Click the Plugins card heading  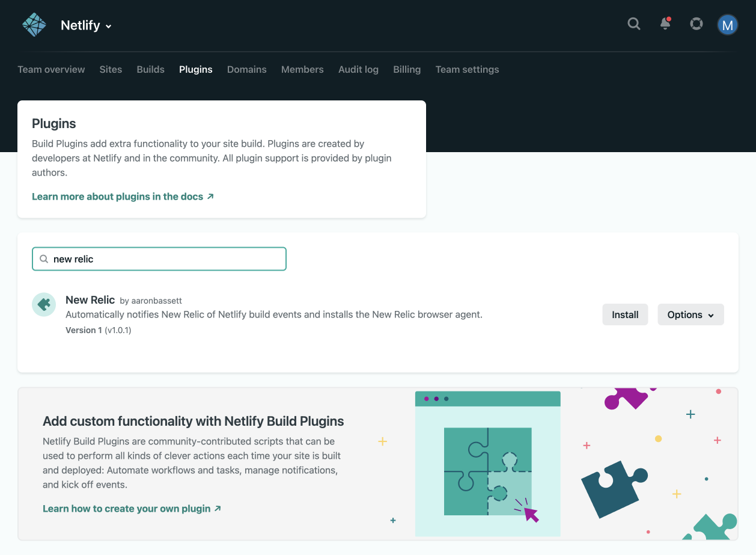click(54, 124)
